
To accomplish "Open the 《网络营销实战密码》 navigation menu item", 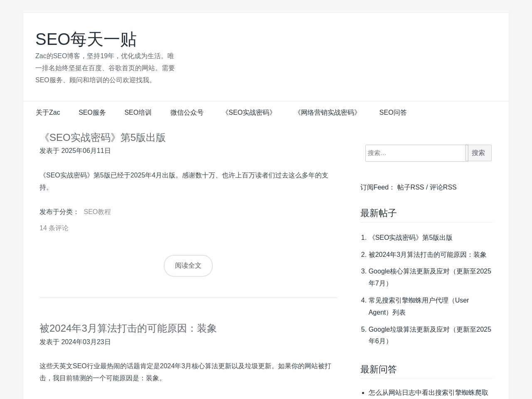I will coord(328,113).
